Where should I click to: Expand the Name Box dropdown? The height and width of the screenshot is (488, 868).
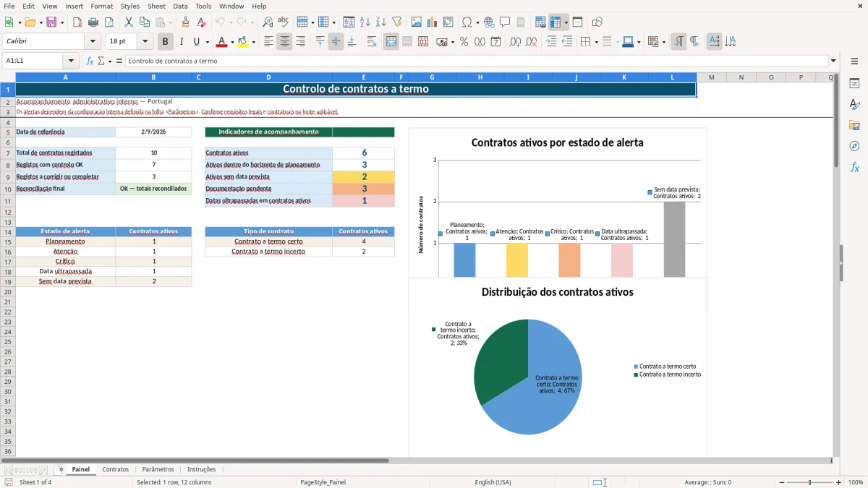tap(71, 61)
